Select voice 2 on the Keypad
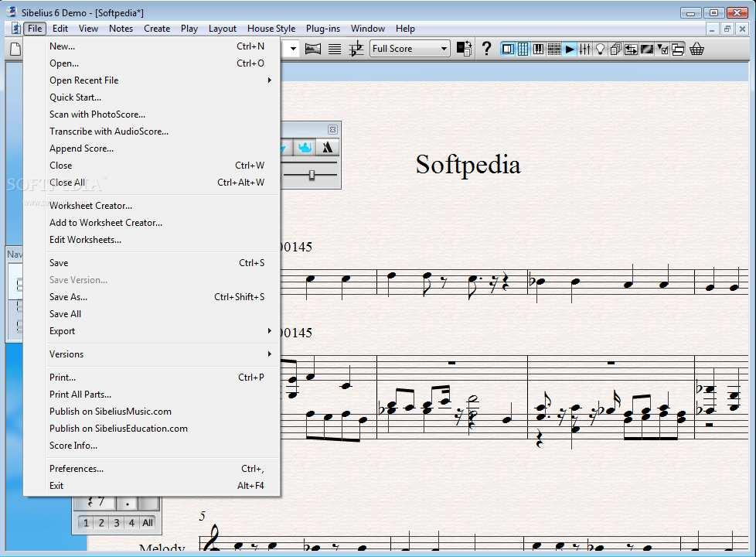Image resolution: width=756 pixels, height=557 pixels. point(101,523)
